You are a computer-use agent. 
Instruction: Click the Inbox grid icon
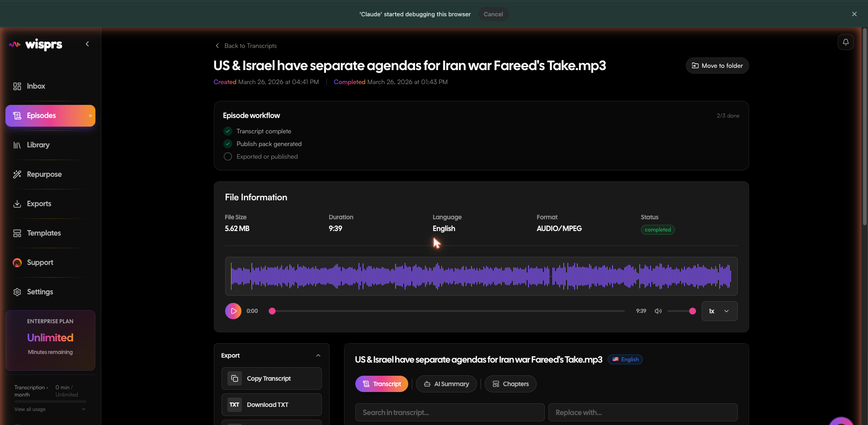pos(17,86)
